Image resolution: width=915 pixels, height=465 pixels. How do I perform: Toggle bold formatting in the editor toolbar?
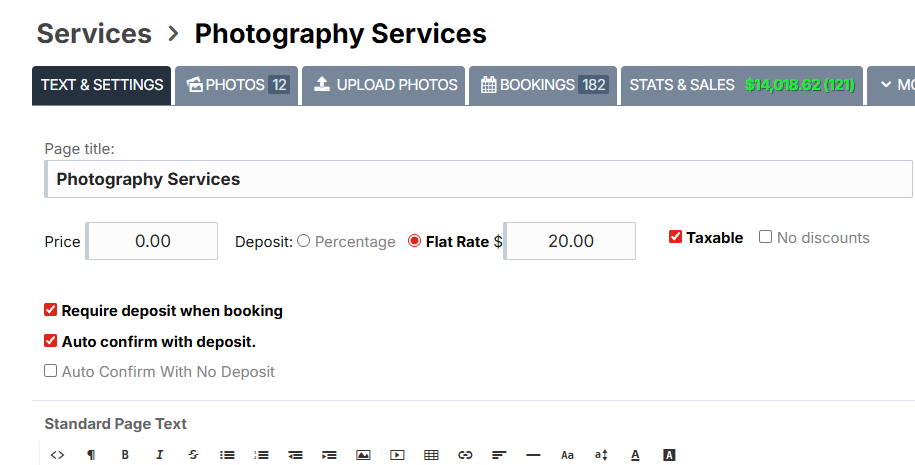(x=125, y=454)
